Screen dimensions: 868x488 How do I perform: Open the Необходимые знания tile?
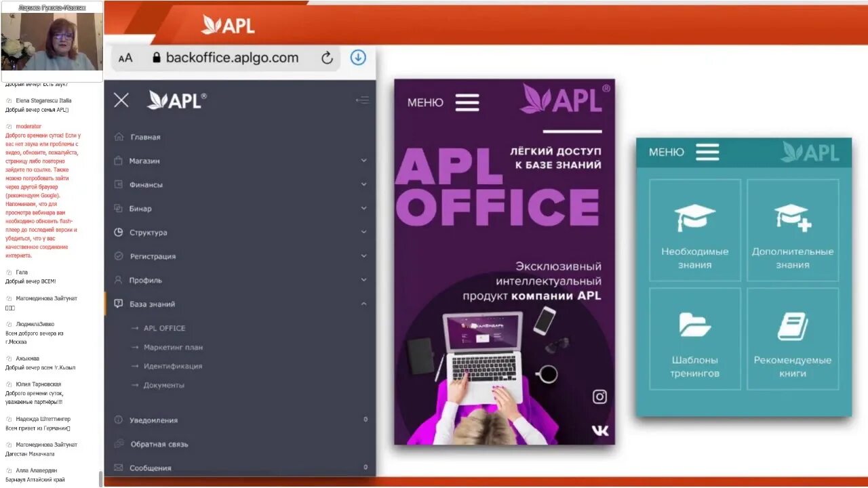click(695, 230)
